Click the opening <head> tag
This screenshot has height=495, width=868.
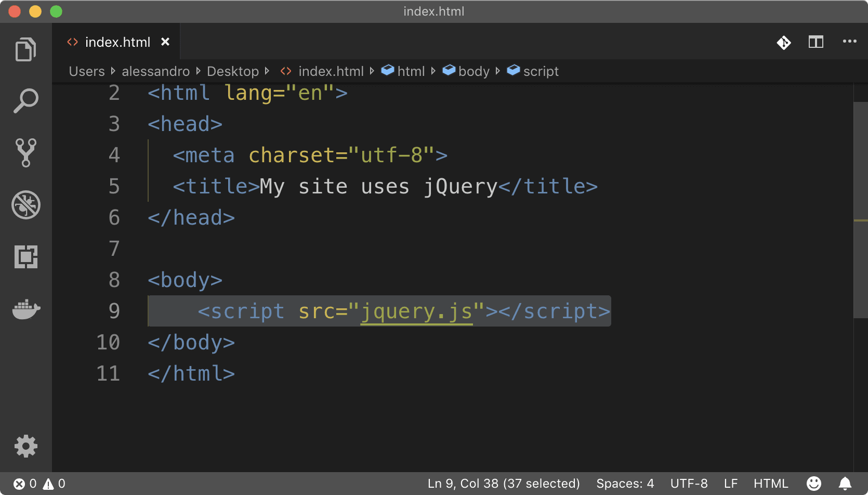tap(185, 124)
